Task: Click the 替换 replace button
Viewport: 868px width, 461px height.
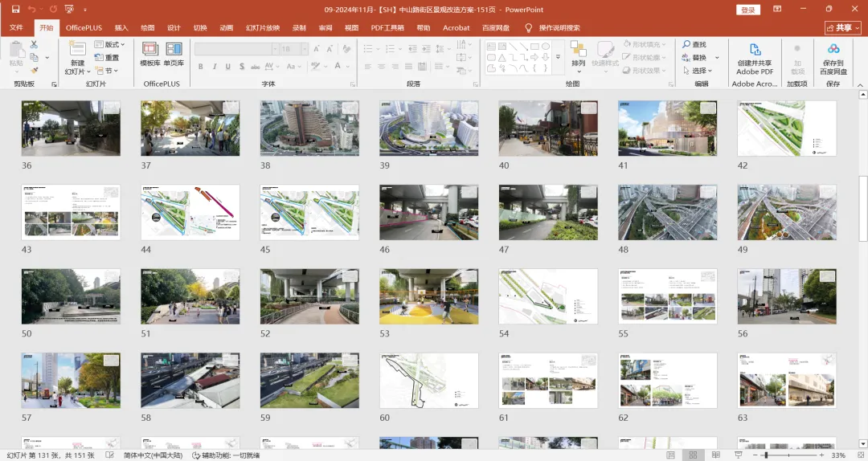Action: point(694,58)
